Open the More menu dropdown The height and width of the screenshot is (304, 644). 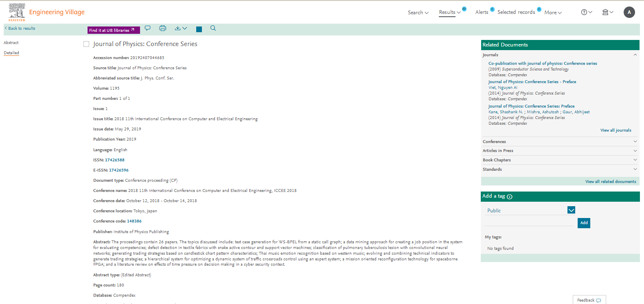click(553, 13)
